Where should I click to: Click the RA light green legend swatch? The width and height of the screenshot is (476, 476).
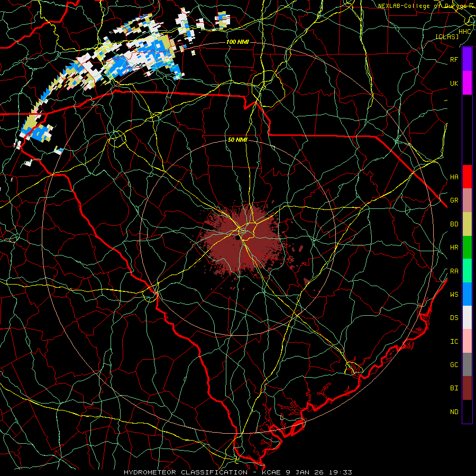pyautogui.click(x=467, y=271)
